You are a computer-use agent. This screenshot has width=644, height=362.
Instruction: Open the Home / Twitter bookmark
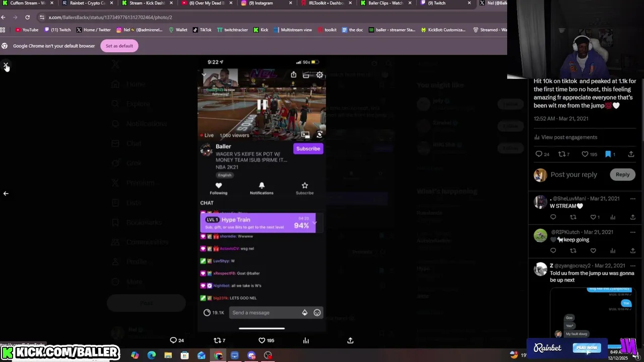pos(93,30)
